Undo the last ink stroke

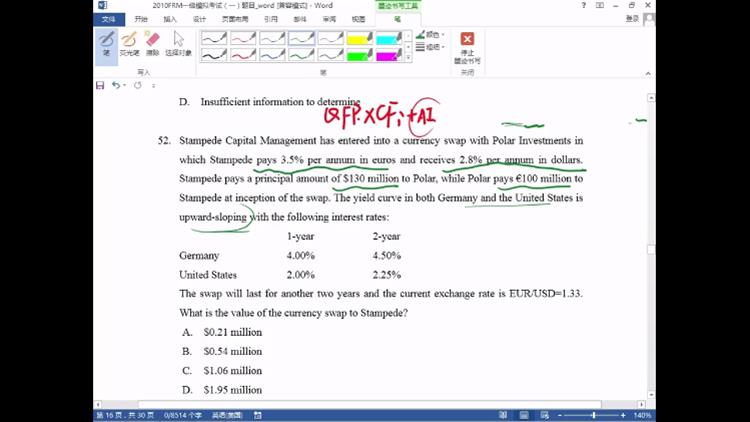point(116,85)
